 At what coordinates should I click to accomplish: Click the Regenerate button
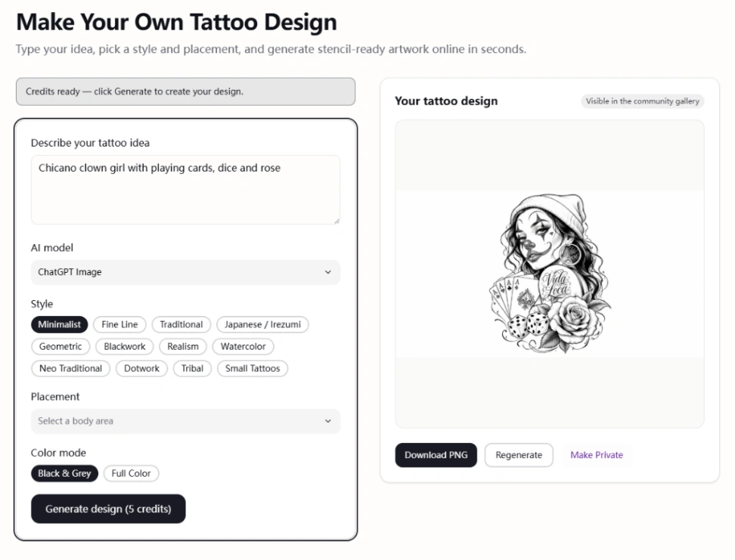(x=519, y=455)
